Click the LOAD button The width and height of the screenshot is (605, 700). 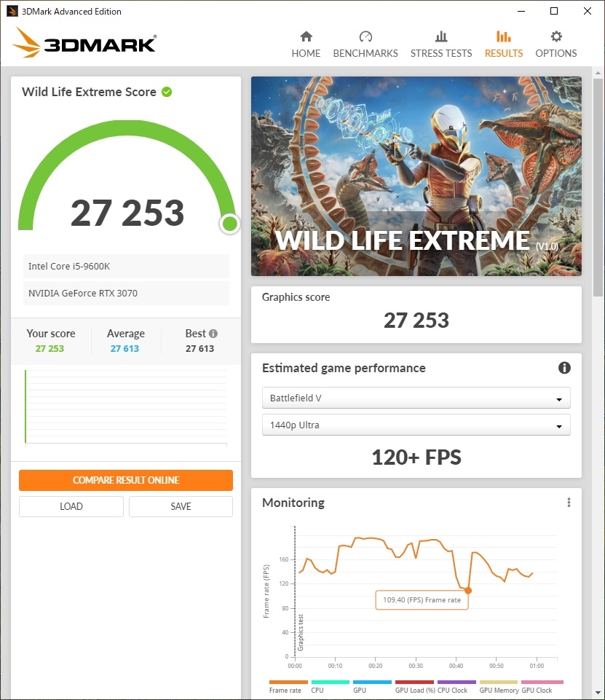[71, 506]
